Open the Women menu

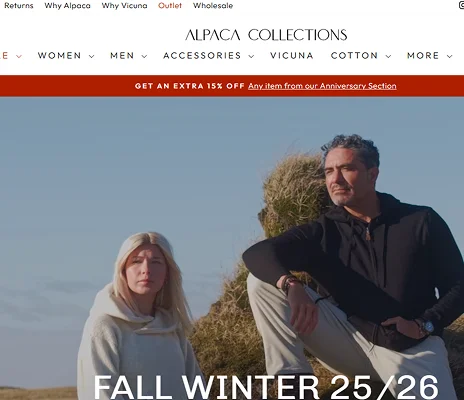(x=59, y=55)
